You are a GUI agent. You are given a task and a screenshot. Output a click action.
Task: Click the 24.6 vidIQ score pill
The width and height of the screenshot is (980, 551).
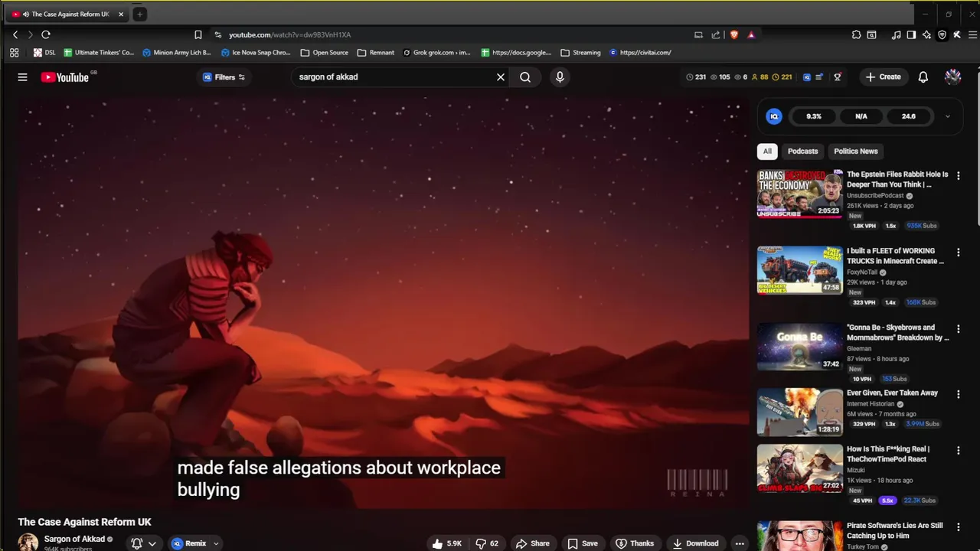[x=908, y=116]
